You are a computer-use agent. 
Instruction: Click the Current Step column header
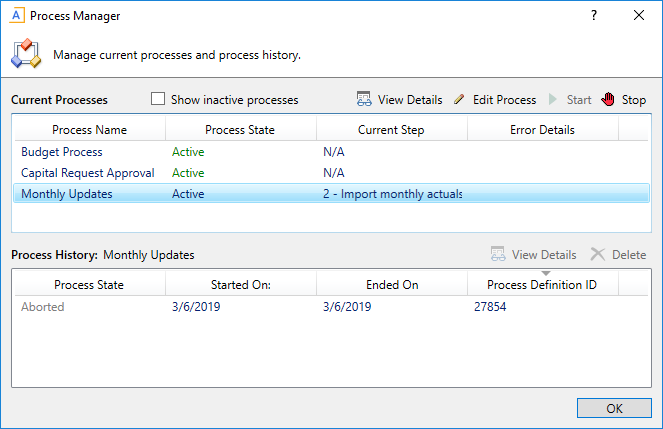click(391, 130)
